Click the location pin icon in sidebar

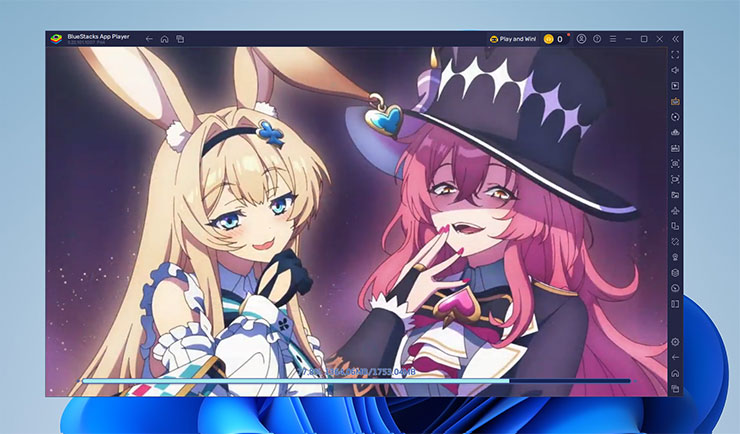[675, 257]
